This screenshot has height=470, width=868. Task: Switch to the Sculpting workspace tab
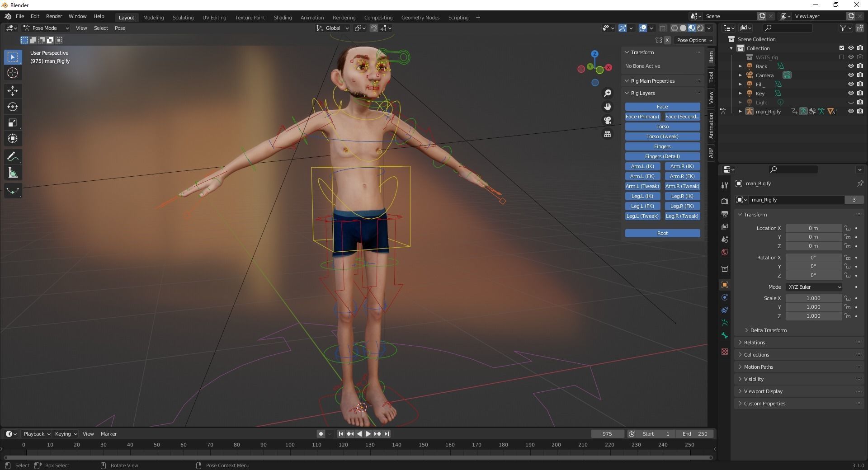tap(183, 18)
